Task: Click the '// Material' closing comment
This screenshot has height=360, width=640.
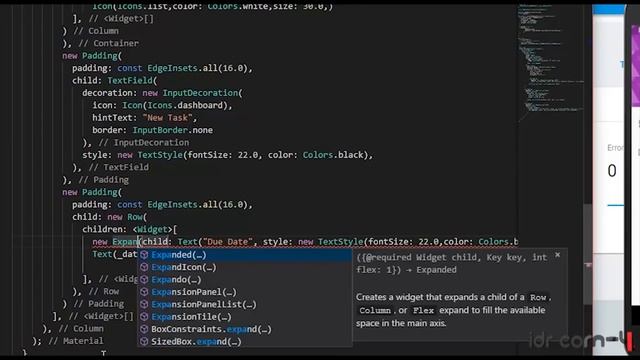Action: 76,341
